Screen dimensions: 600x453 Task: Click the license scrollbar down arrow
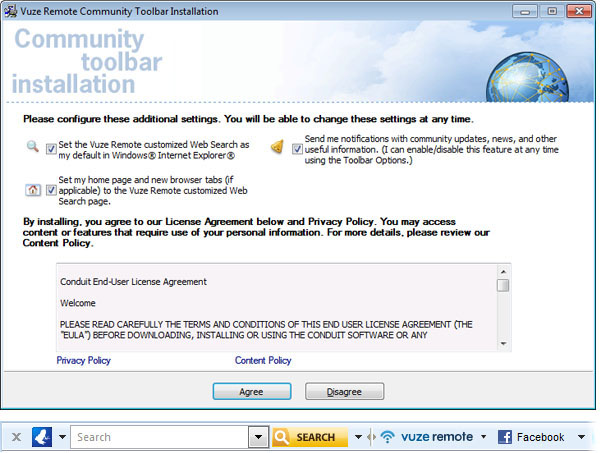click(x=503, y=344)
